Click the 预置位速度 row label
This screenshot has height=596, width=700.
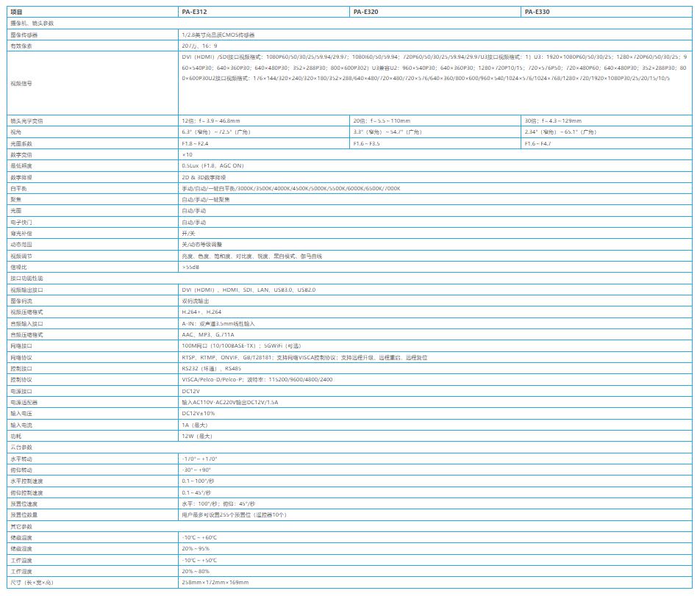(24, 504)
